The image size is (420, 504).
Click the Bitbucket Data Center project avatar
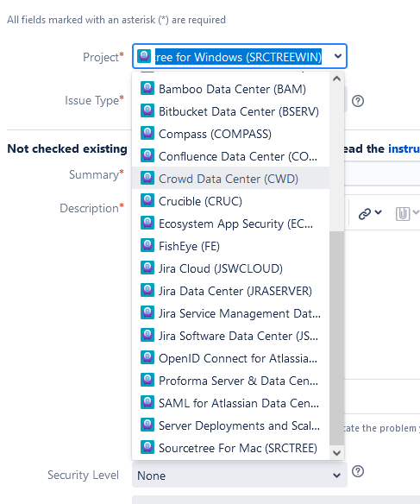147,110
